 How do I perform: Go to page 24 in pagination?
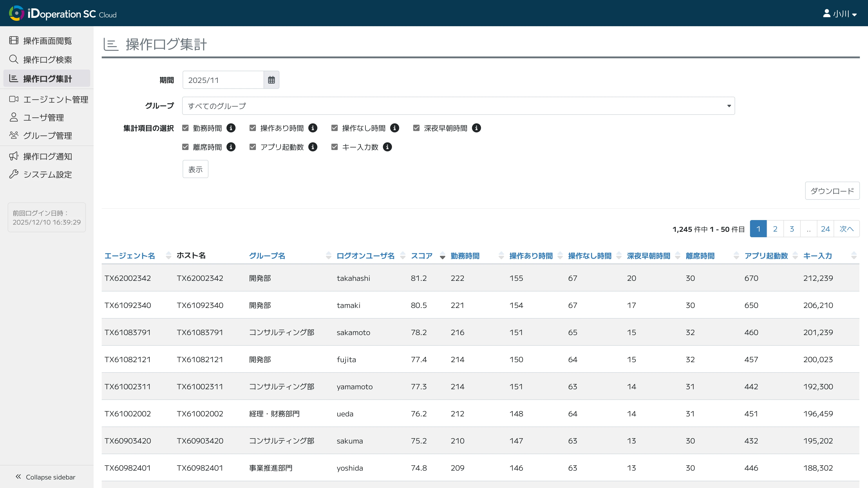pyautogui.click(x=825, y=229)
